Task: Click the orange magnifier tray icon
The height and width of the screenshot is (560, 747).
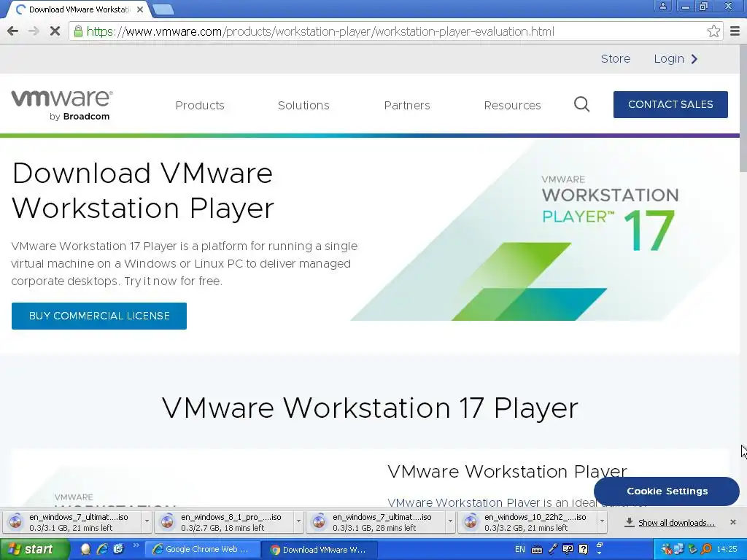Action: point(706,549)
